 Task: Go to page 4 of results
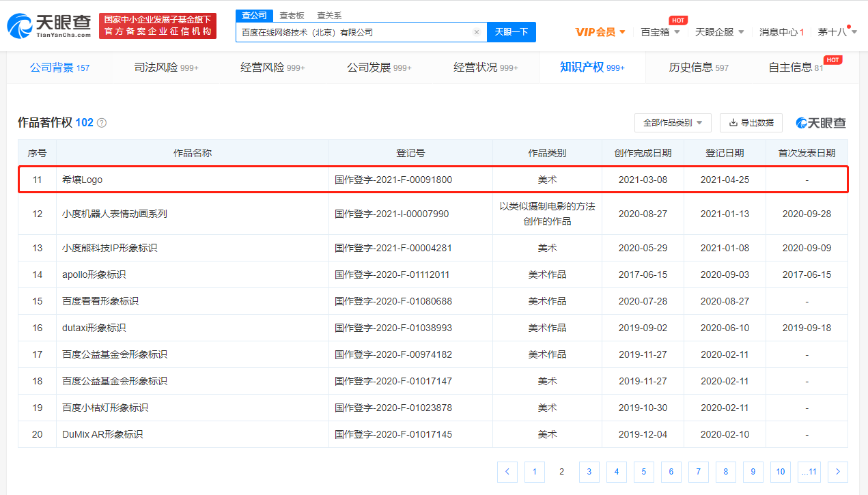(x=617, y=472)
